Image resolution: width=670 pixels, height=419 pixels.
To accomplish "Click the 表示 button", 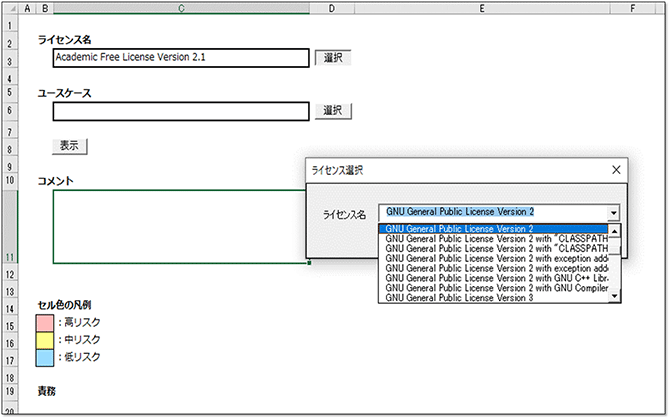I will pyautogui.click(x=69, y=146).
